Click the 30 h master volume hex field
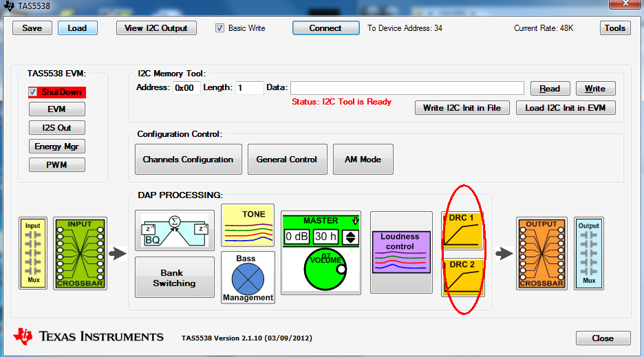This screenshot has height=357, width=644. pyautogui.click(x=326, y=237)
